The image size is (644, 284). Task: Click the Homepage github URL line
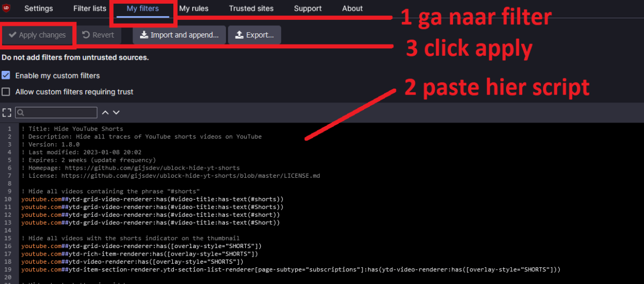pyautogui.click(x=130, y=168)
